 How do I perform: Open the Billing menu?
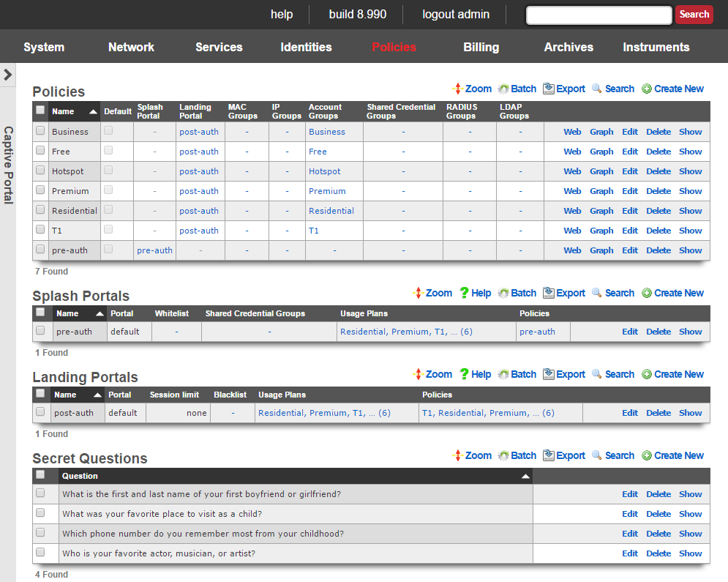[481, 47]
